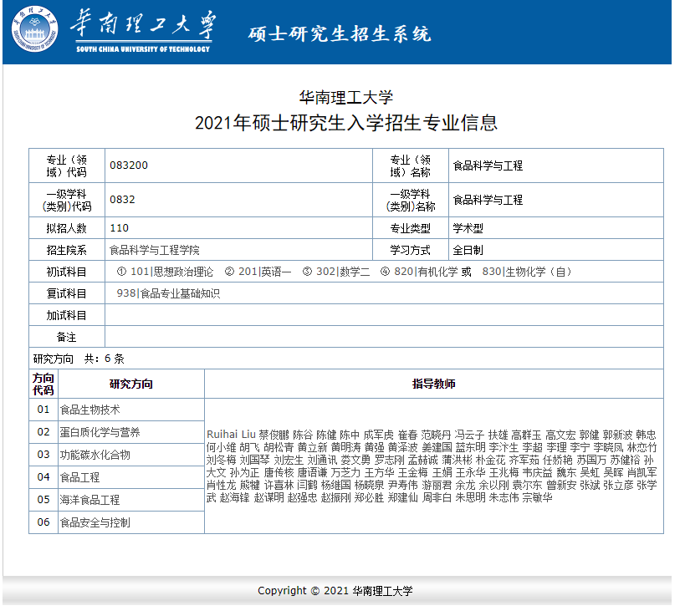Screen dimensions: 685x616
Task: Click the planned enrollment number 110
Action: (119, 227)
